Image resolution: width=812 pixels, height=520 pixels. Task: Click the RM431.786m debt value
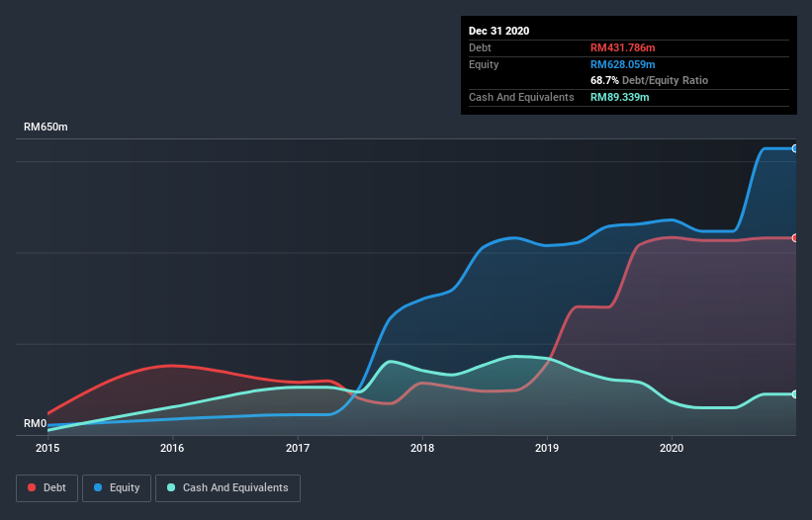(622, 47)
